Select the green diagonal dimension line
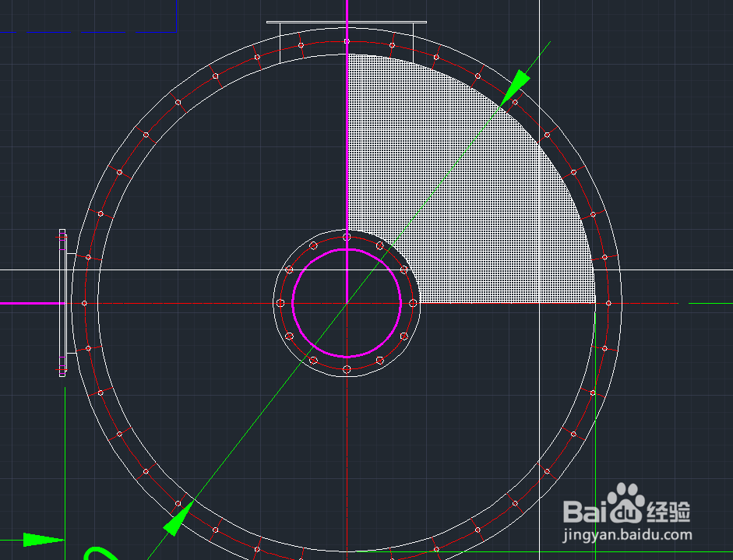733x560 pixels. [347, 303]
